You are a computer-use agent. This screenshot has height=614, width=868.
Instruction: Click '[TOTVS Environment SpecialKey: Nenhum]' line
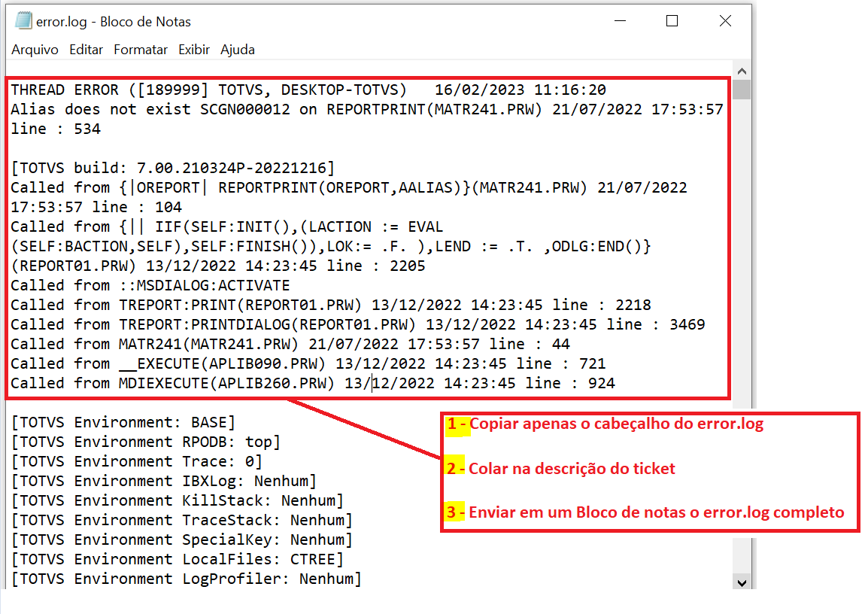click(181, 540)
